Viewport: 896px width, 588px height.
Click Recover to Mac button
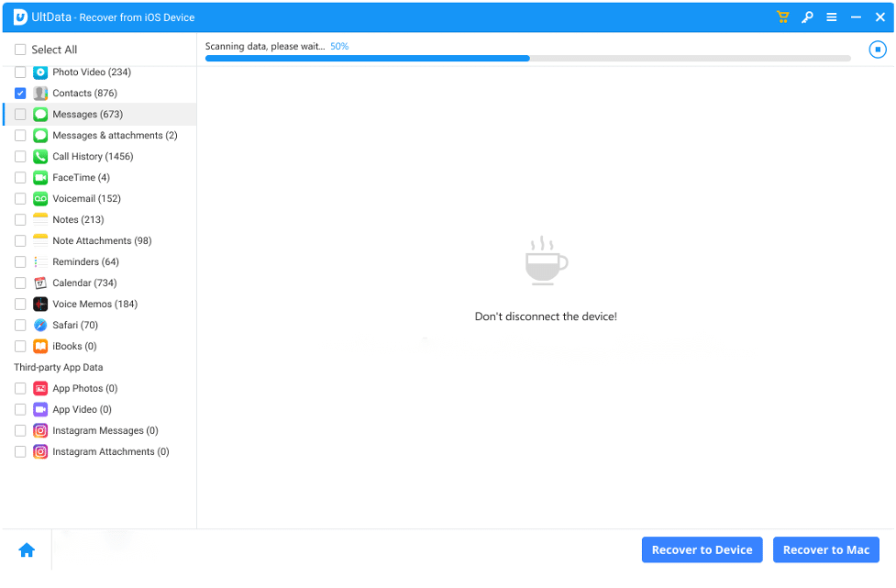(x=825, y=549)
